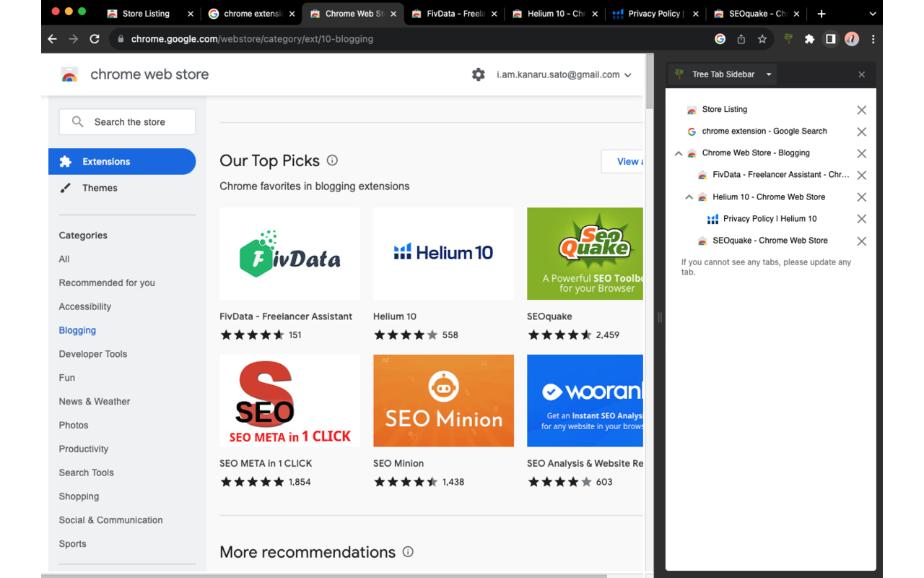The image size is (924, 578).
Task: Close the active Chrome Web Store tab
Action: pyautogui.click(x=393, y=14)
